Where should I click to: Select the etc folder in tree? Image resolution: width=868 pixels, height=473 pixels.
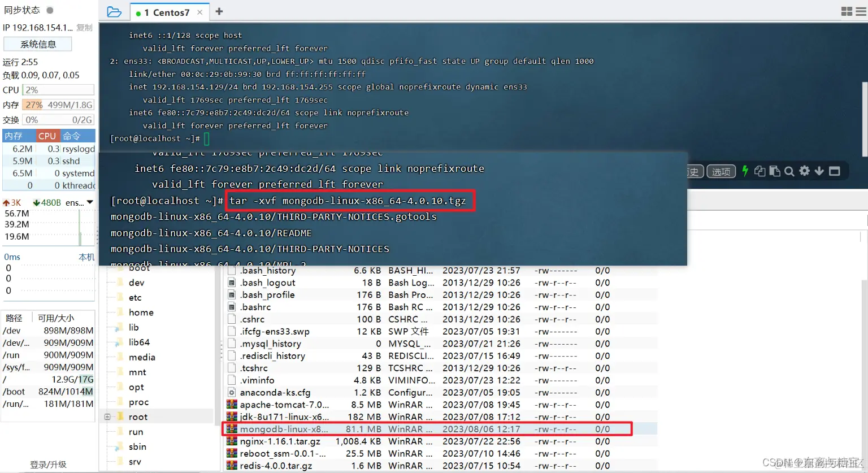coord(135,298)
